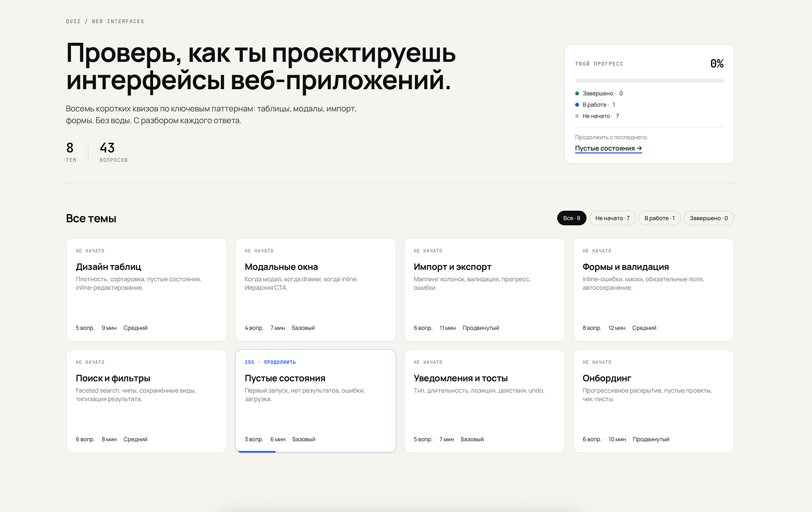Viewport: 812px width, 512px height.
Task: Click "5 вопр." on Дизайн таблиц card
Action: tap(85, 328)
